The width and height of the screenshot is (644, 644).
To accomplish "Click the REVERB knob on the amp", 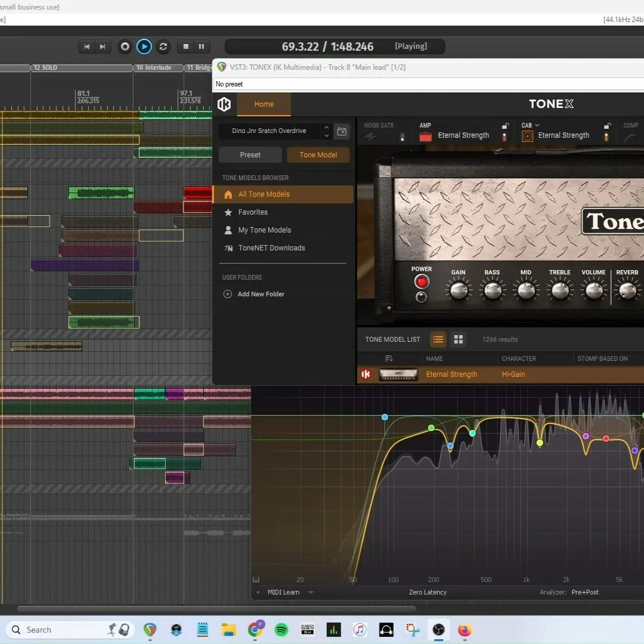I will coord(627,290).
